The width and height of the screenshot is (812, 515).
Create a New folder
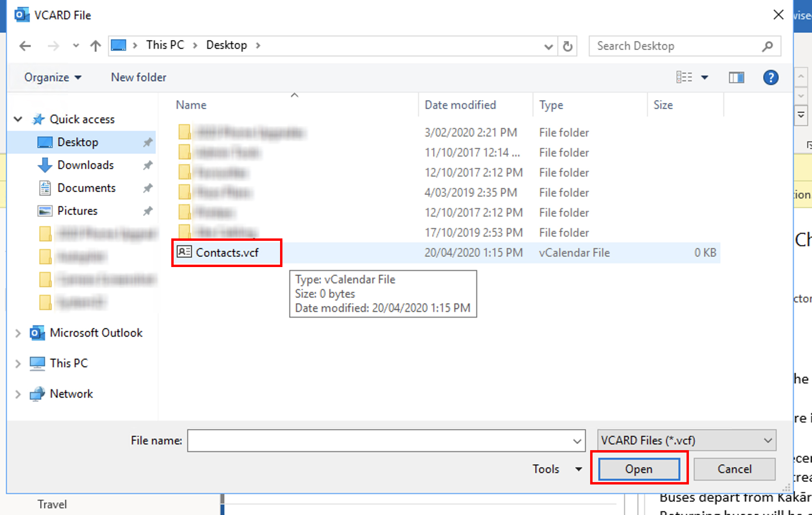[x=138, y=77]
